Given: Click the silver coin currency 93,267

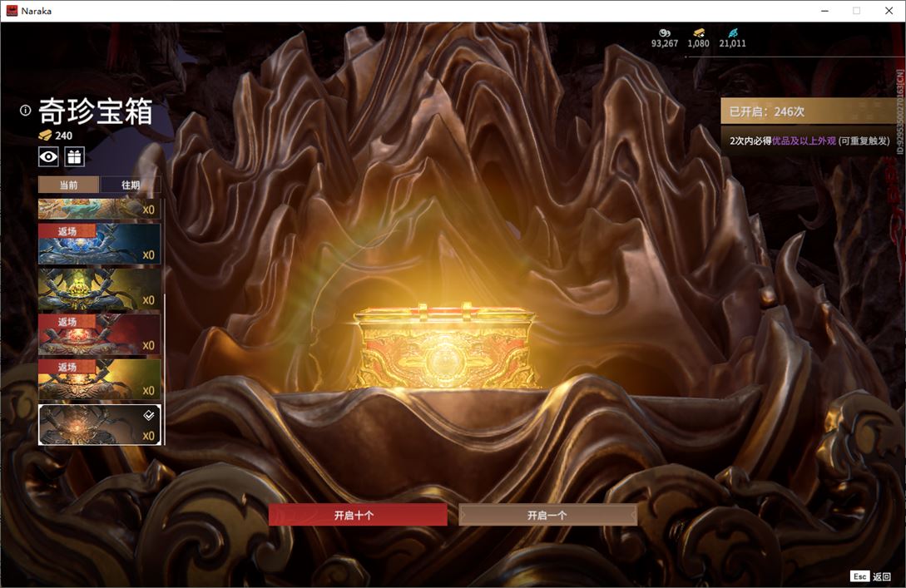Looking at the screenshot, I should [x=665, y=38].
